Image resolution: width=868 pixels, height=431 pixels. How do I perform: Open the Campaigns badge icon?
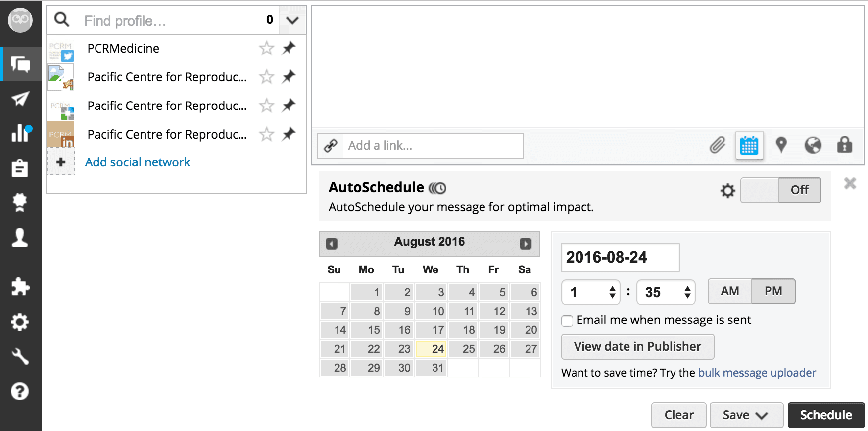click(x=20, y=203)
